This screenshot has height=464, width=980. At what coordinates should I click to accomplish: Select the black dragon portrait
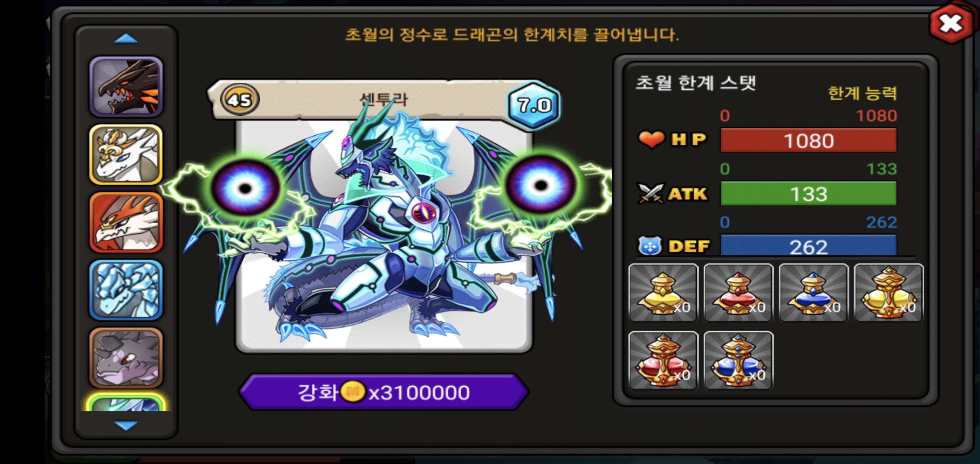(126, 87)
